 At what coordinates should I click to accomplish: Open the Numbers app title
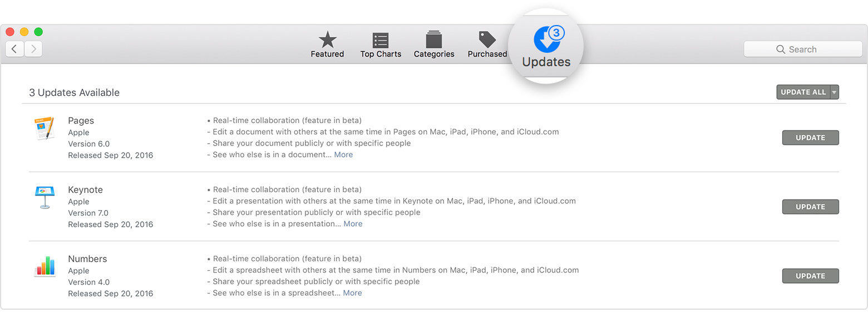(x=87, y=259)
